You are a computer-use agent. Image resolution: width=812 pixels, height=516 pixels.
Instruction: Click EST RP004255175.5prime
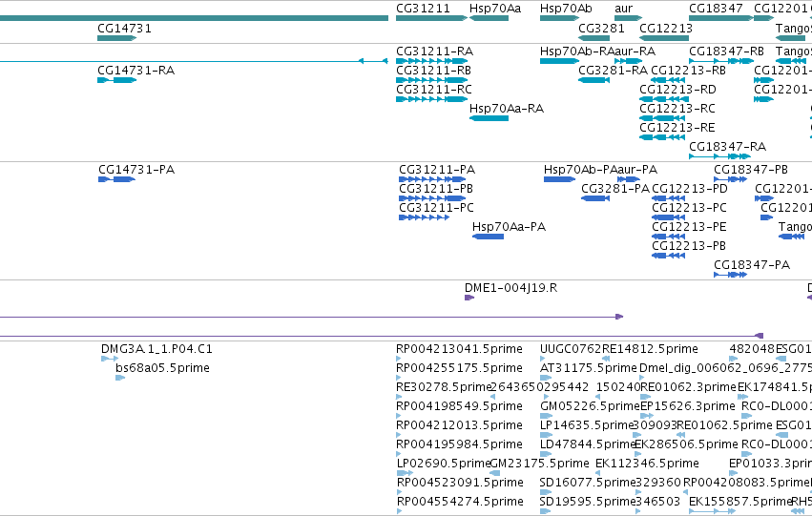tap(399, 378)
